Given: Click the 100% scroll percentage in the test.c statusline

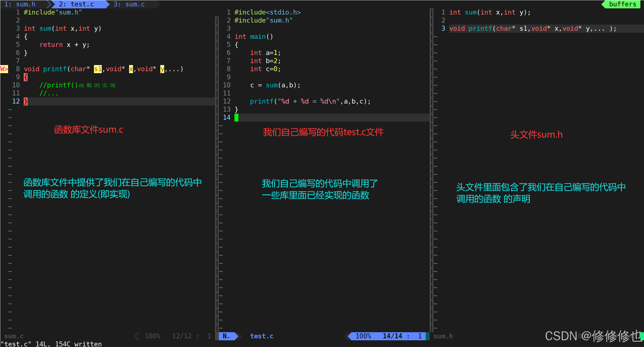Looking at the screenshot, I should pyautogui.click(x=363, y=336).
